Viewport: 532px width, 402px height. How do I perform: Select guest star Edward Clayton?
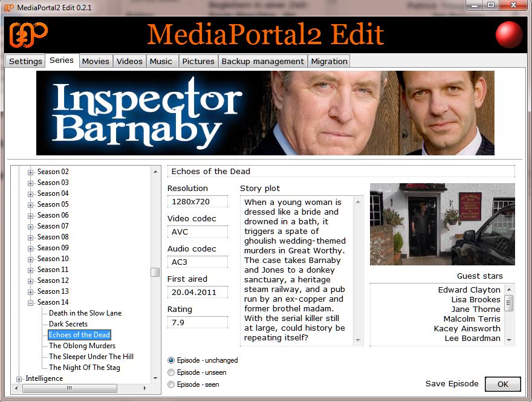469,290
